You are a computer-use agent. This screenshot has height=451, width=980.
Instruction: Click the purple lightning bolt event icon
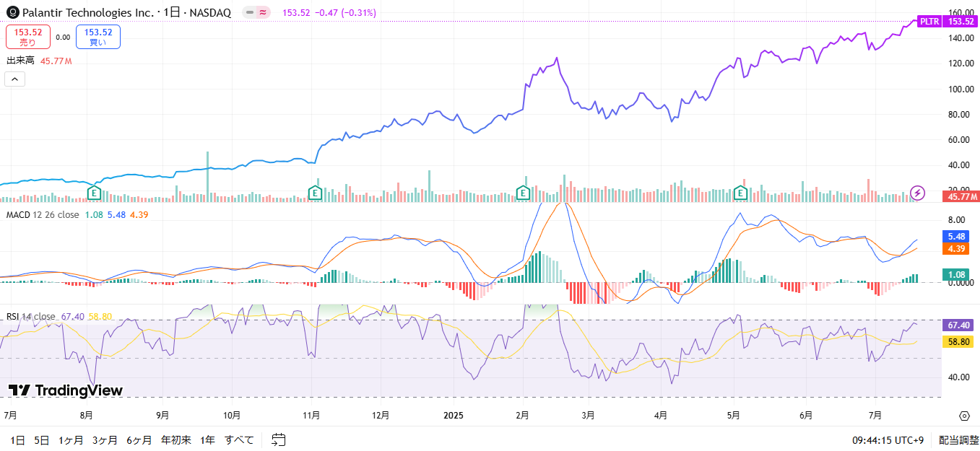coord(917,193)
